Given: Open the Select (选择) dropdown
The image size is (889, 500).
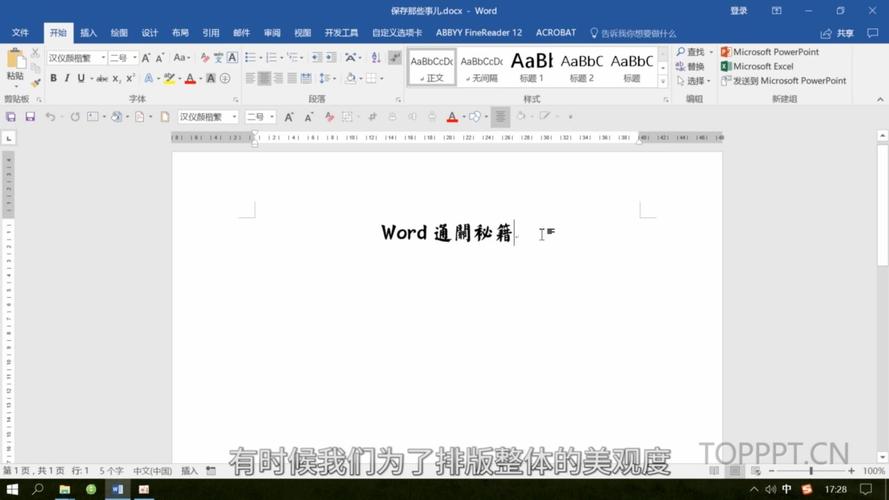Looking at the screenshot, I should tap(693, 81).
